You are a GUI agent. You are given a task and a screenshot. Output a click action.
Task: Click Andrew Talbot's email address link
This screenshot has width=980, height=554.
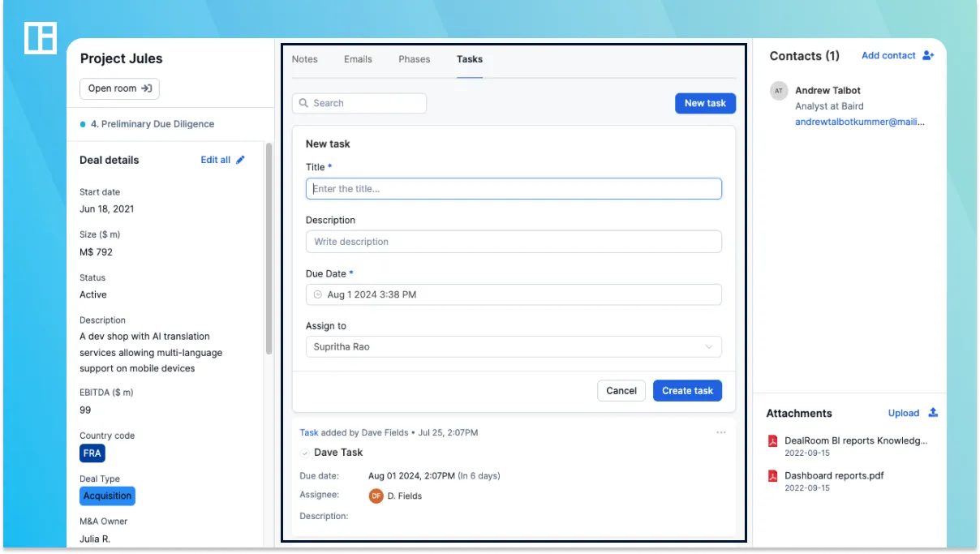[x=860, y=122]
